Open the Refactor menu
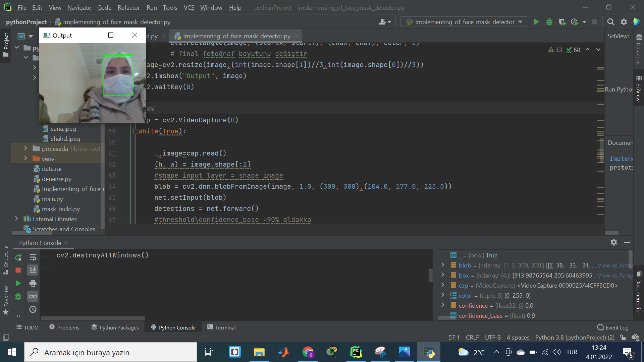Viewport: 644px width, 362px height. coord(128,7)
